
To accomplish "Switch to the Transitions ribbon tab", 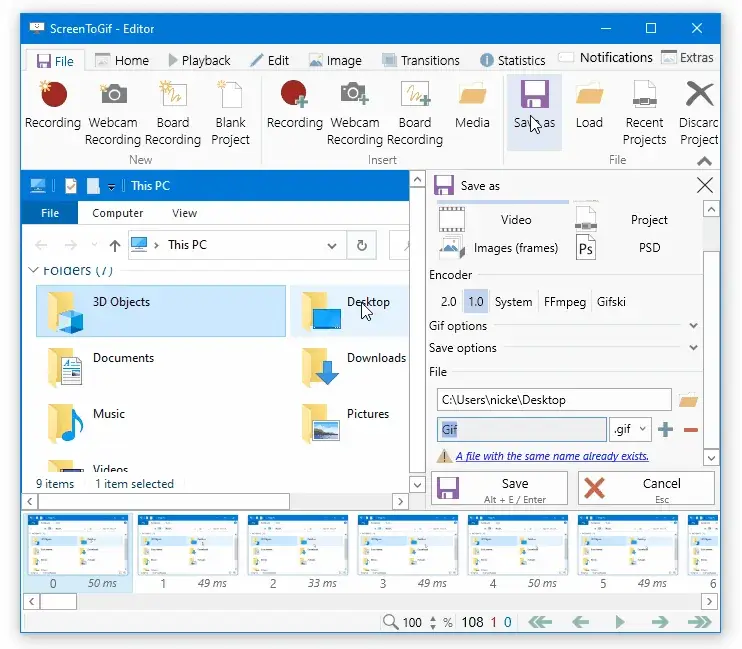I will click(421, 61).
